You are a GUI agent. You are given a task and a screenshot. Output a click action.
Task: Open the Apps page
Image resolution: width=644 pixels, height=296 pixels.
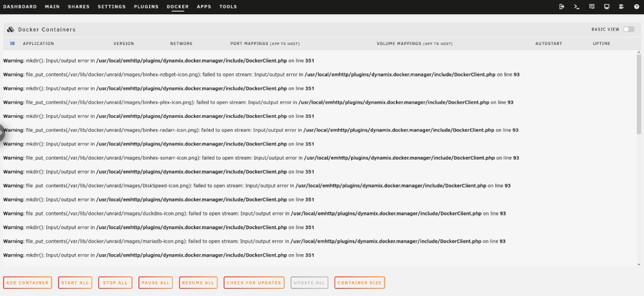(x=204, y=6)
